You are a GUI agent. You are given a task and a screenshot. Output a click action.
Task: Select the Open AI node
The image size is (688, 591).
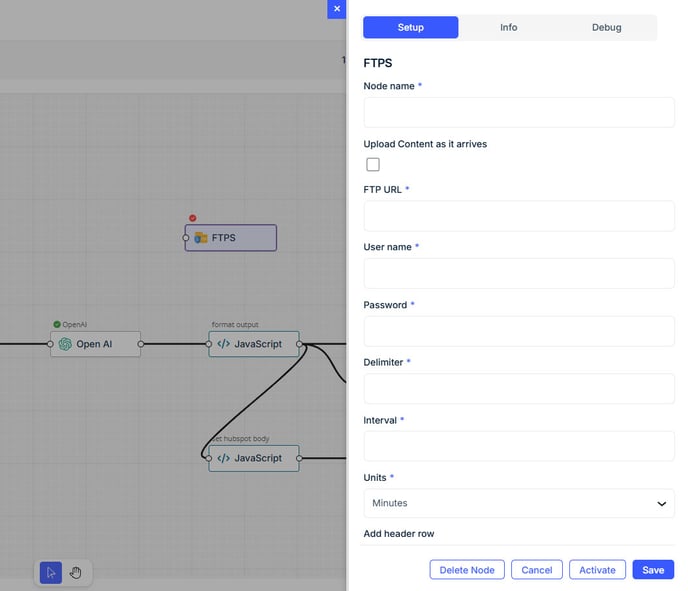[96, 344]
